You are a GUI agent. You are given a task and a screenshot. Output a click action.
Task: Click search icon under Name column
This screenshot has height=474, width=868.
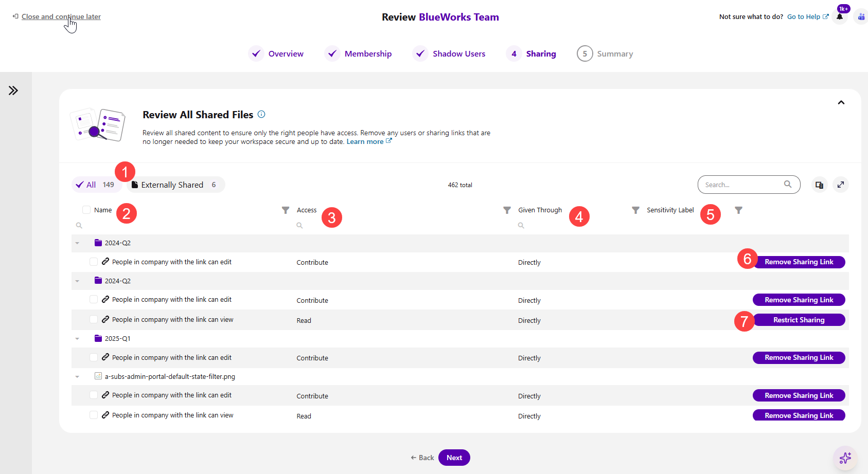pyautogui.click(x=79, y=225)
